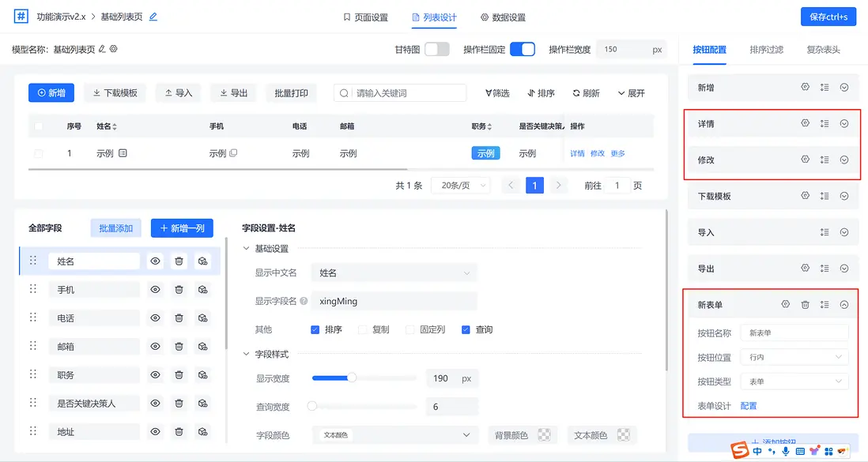Viewport: 868px width, 462px height.
Task: Delete the 姓名 field with trash icon
Action: coord(179,261)
